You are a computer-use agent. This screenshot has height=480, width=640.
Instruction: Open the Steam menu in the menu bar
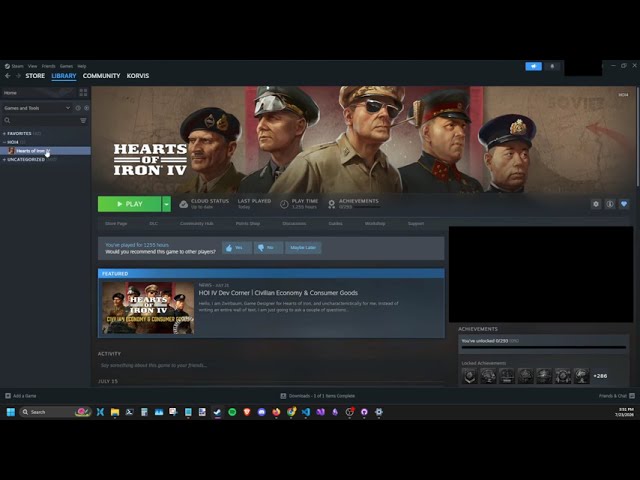(14, 66)
